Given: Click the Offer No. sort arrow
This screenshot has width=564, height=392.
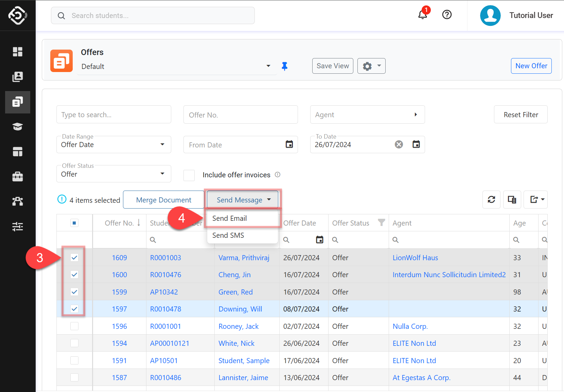Looking at the screenshot, I should (x=139, y=222).
